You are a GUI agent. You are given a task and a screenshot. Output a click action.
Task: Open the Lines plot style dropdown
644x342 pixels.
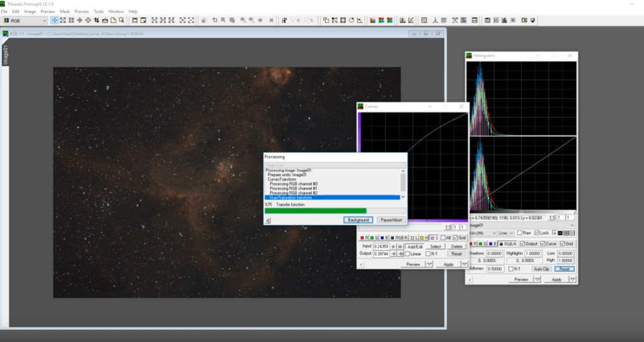506,233
